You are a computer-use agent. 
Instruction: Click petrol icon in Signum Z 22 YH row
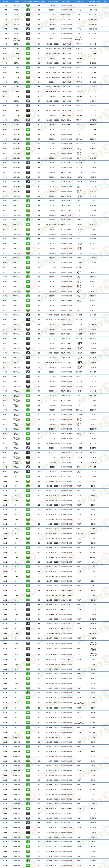click(28, 144)
